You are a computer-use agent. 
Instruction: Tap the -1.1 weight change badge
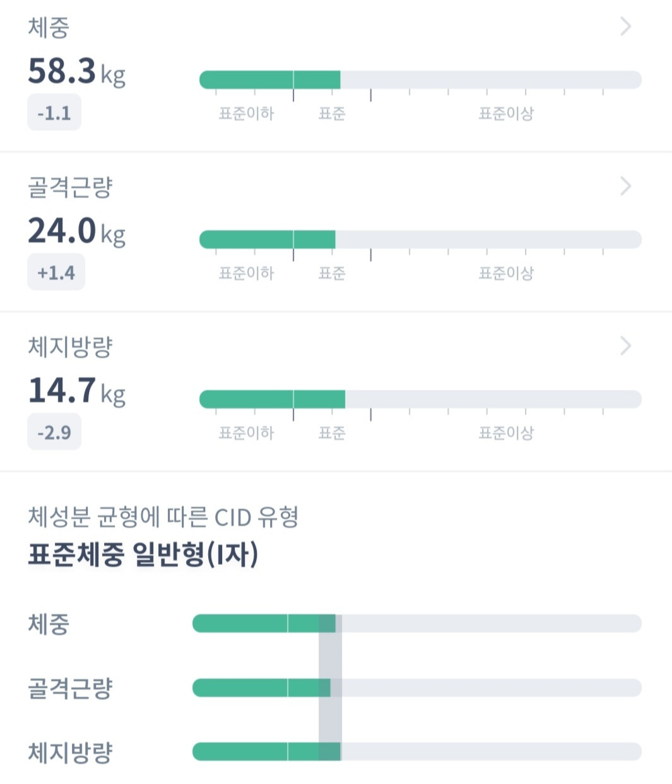[x=54, y=114]
